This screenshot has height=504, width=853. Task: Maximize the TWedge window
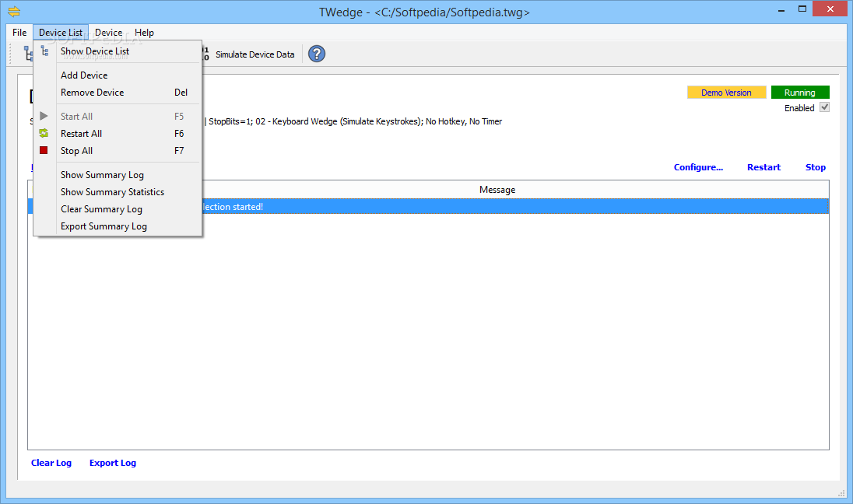point(802,9)
